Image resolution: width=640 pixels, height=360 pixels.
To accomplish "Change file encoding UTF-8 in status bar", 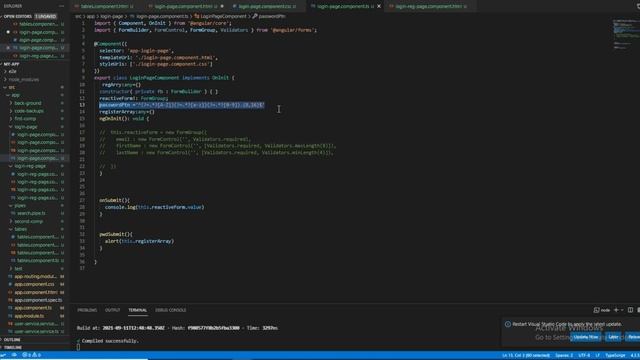I will click(x=584, y=356).
